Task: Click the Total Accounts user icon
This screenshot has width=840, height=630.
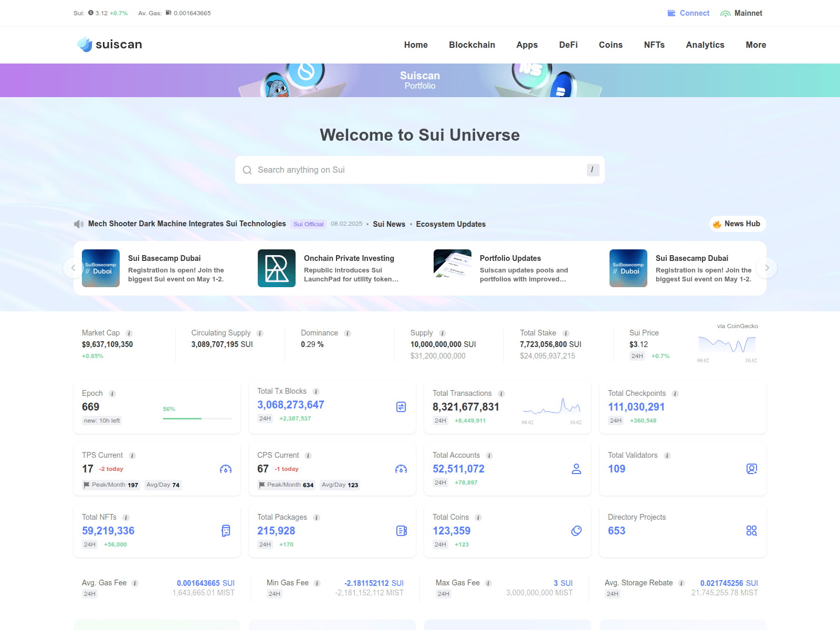Action: coord(576,469)
